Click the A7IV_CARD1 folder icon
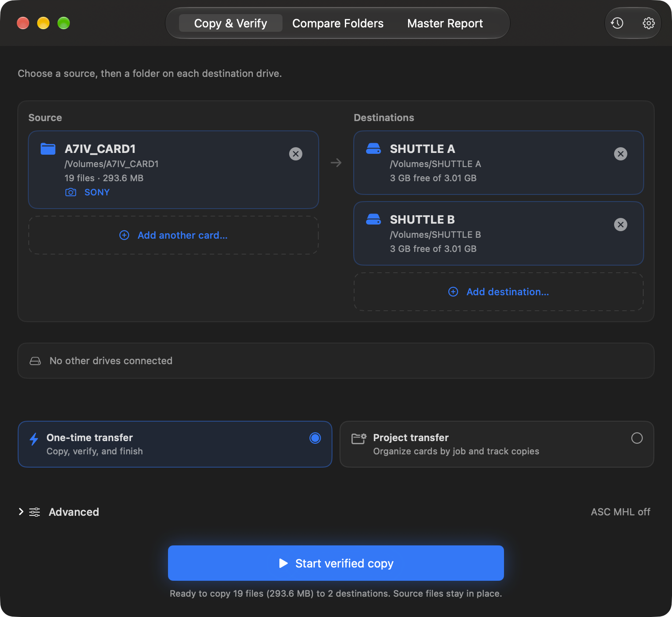The height and width of the screenshot is (617, 672). (48, 149)
